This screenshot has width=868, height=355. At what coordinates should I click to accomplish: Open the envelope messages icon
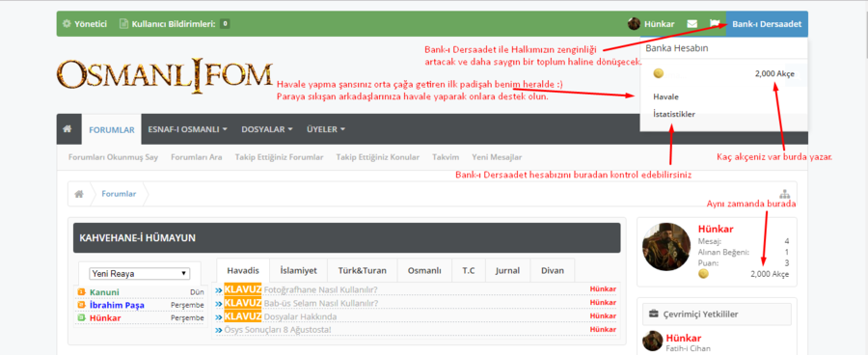click(x=692, y=24)
